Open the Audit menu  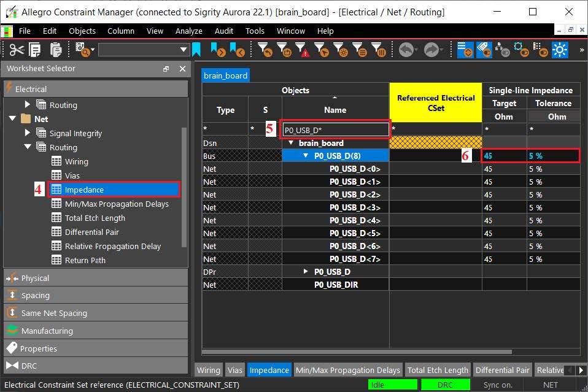click(x=224, y=31)
